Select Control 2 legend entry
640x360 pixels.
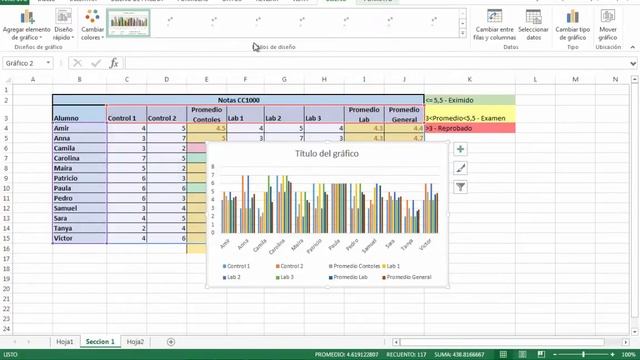click(289, 266)
